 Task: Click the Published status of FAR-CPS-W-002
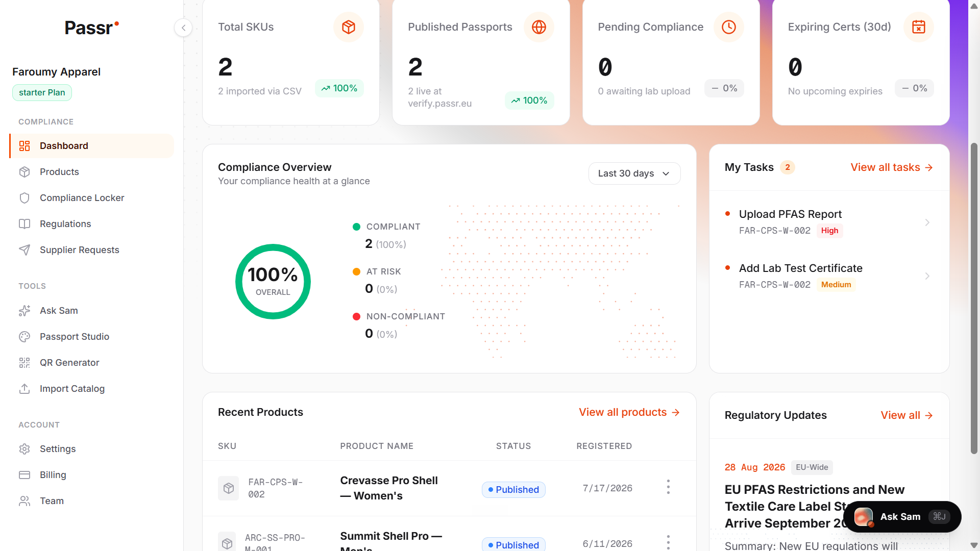tap(513, 490)
